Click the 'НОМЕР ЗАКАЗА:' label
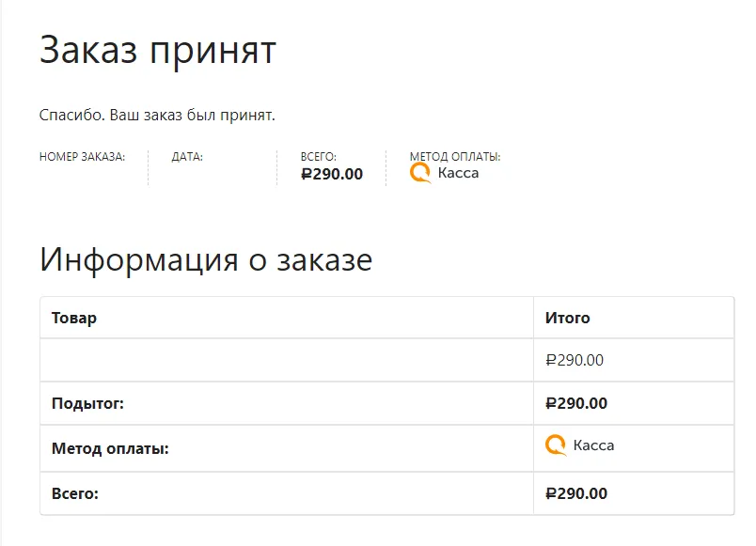 82,157
